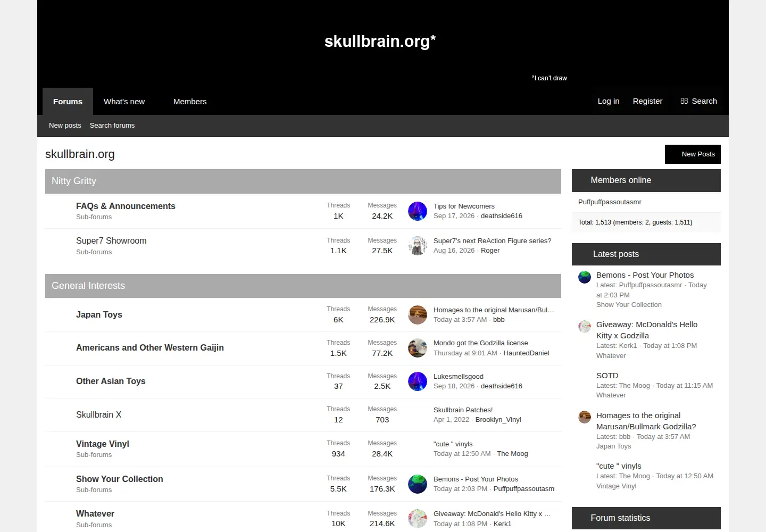Click avatar beside Bemons latest post in sidebar

coord(585,277)
